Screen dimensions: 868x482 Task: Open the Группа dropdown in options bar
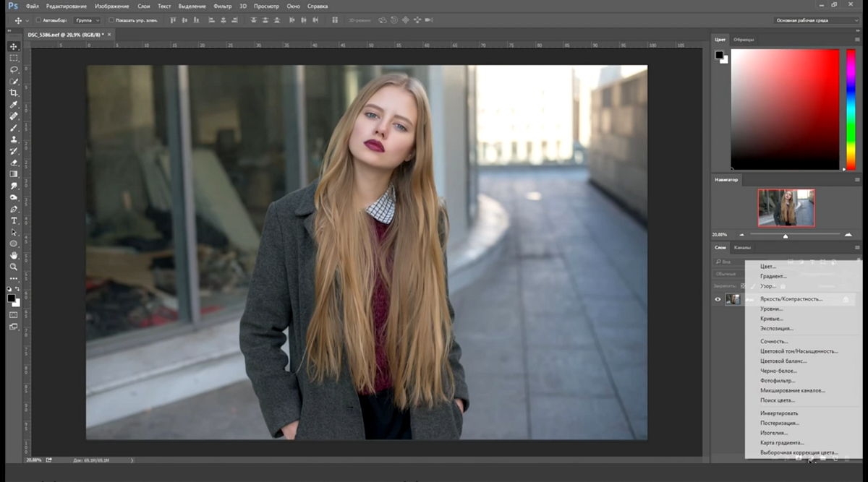point(88,20)
